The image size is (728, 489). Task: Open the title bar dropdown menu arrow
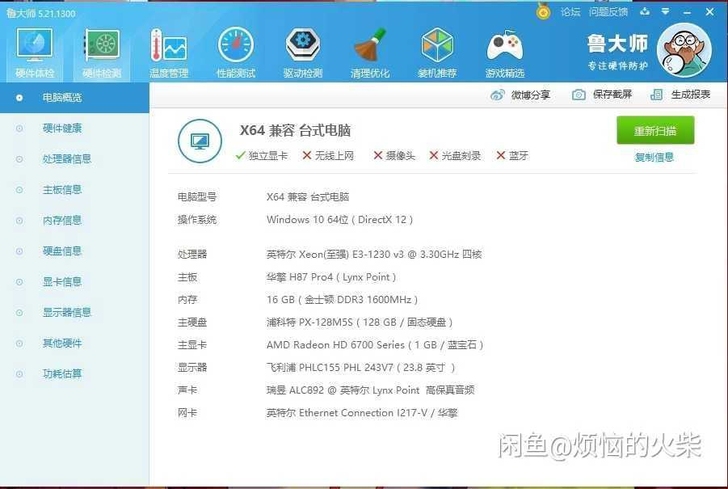click(665, 12)
